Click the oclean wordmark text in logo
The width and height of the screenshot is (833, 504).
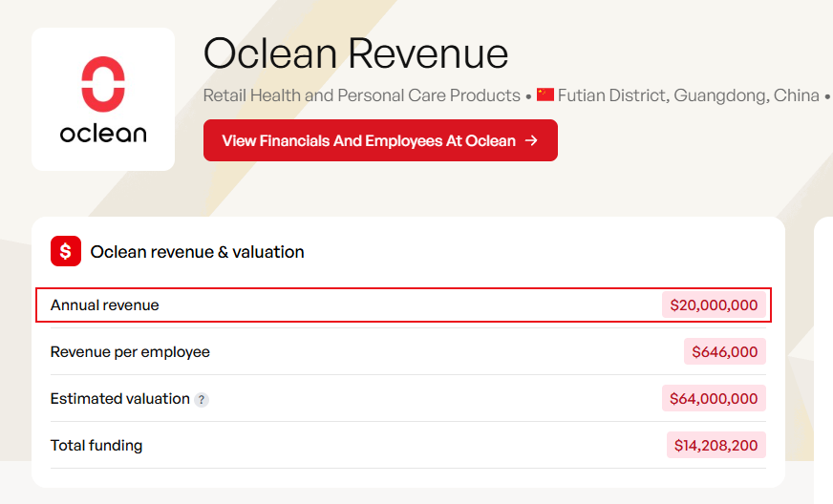click(x=103, y=134)
